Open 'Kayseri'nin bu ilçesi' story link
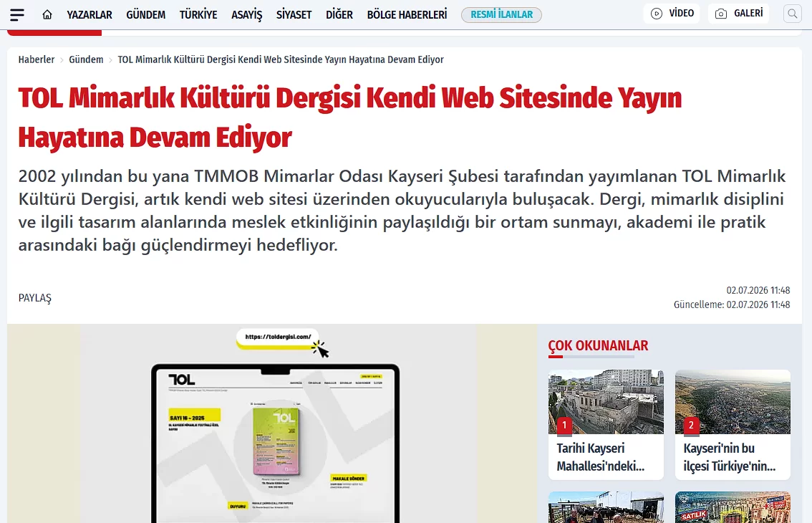Viewport: 812px width, 523px height. [x=730, y=457]
